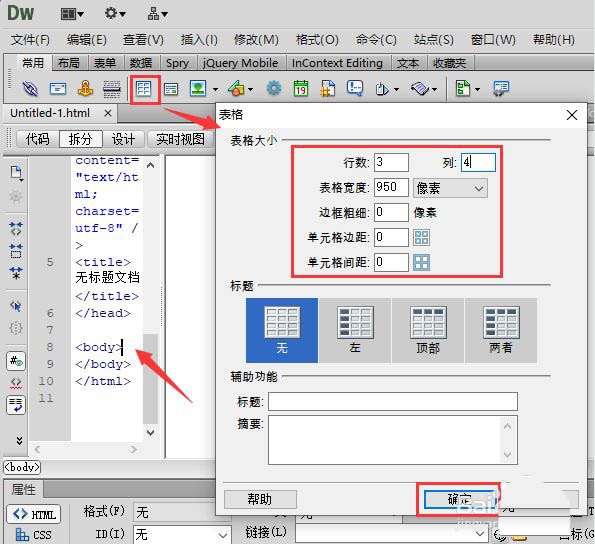Viewport: 595px width, 544px height.
Task: Click the 确定 button
Action: (460, 499)
